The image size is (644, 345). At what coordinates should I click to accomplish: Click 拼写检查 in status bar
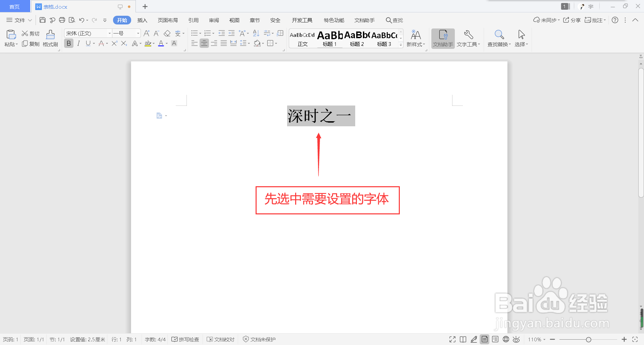(185, 339)
